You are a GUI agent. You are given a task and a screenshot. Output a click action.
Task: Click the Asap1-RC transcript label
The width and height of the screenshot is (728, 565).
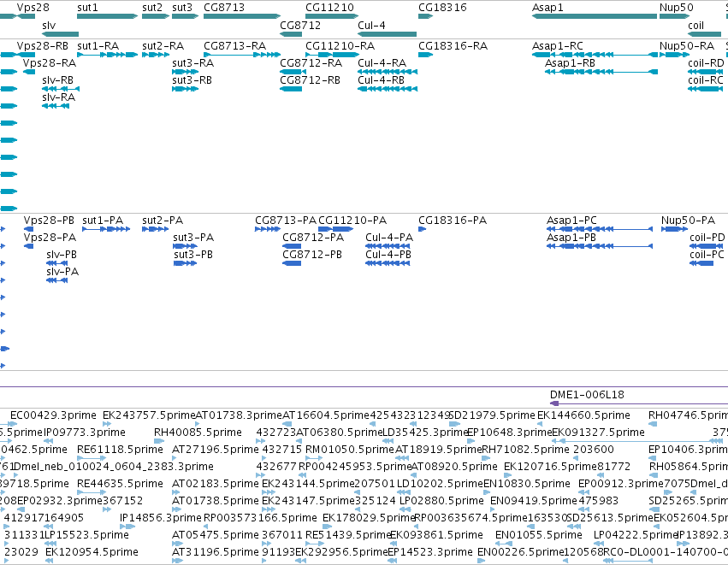pos(558,46)
